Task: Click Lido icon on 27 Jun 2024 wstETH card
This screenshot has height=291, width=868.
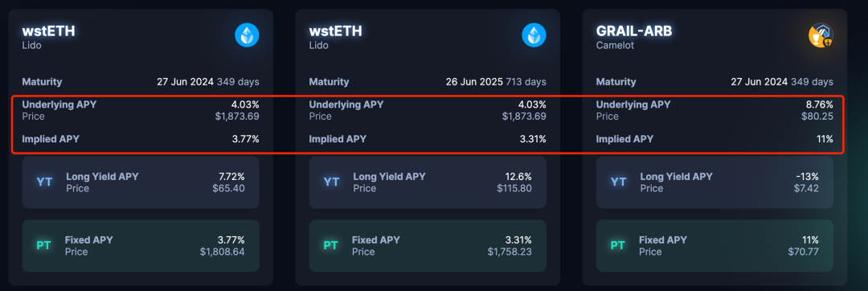Action: (x=247, y=36)
